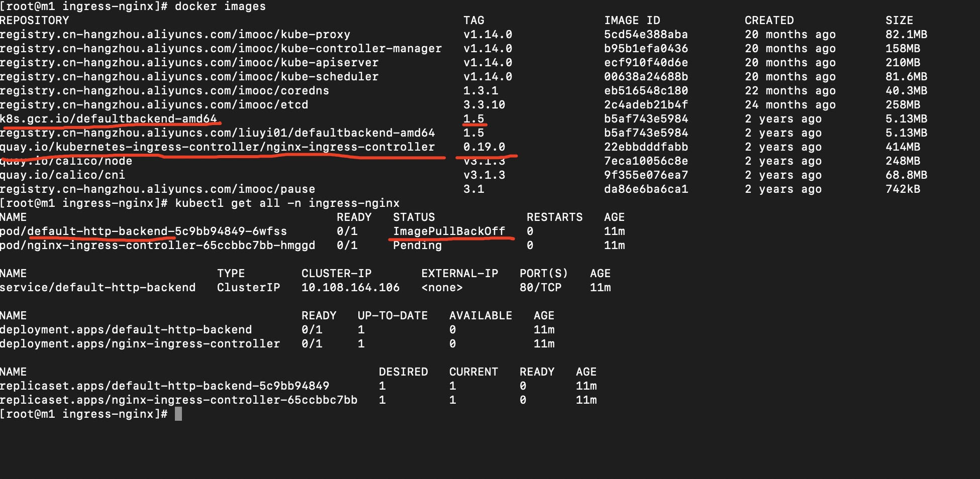Select the kube-proxy repository line
This screenshot has height=479, width=980.
(175, 35)
